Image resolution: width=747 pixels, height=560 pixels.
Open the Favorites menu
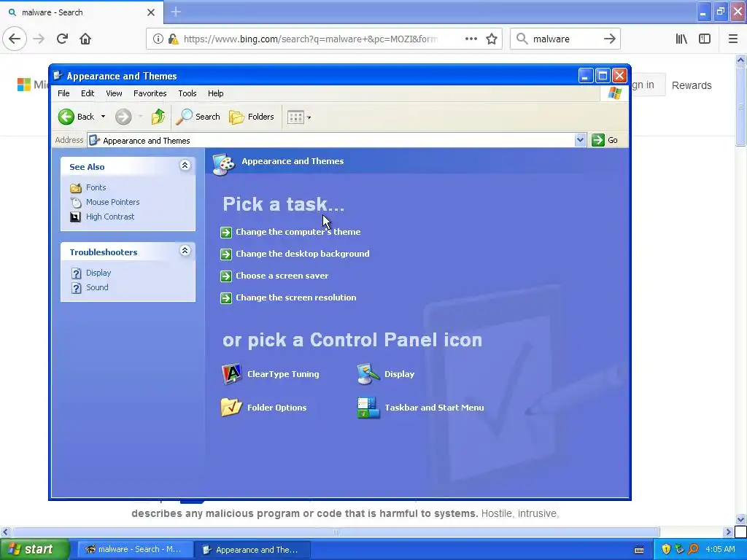click(x=150, y=93)
